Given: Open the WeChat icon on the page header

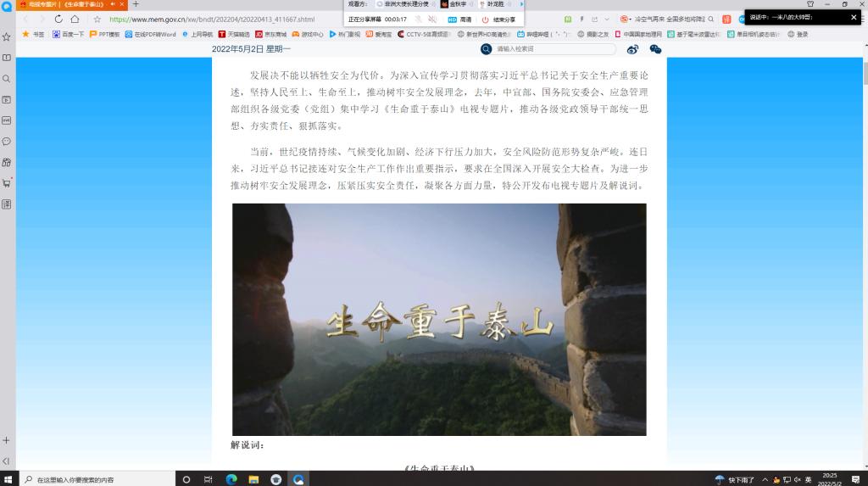Looking at the screenshot, I should pos(655,49).
